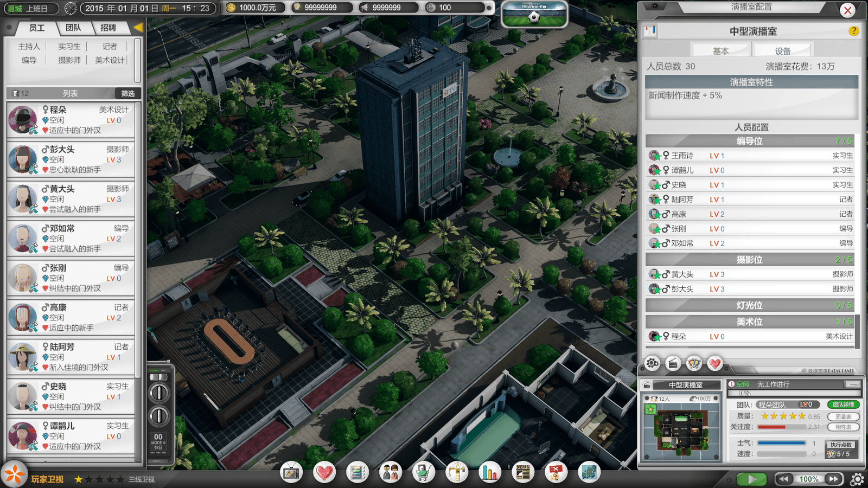
Task: Open the NEWS newspaper icon
Action: tap(522, 473)
